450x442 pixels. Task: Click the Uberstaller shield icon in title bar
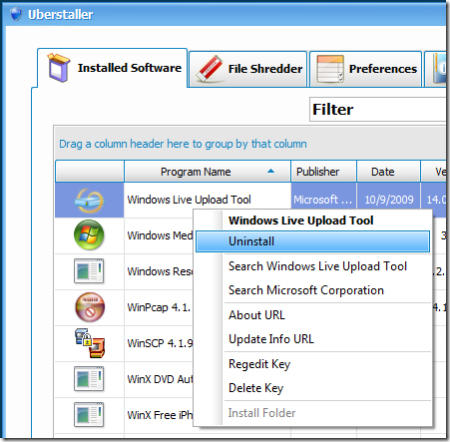coord(15,14)
